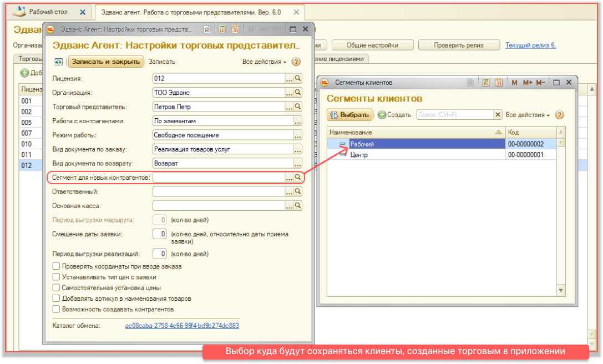This screenshot has height=364, width=603.
Task: Add settings window to favorites star
Action: coord(207,29)
